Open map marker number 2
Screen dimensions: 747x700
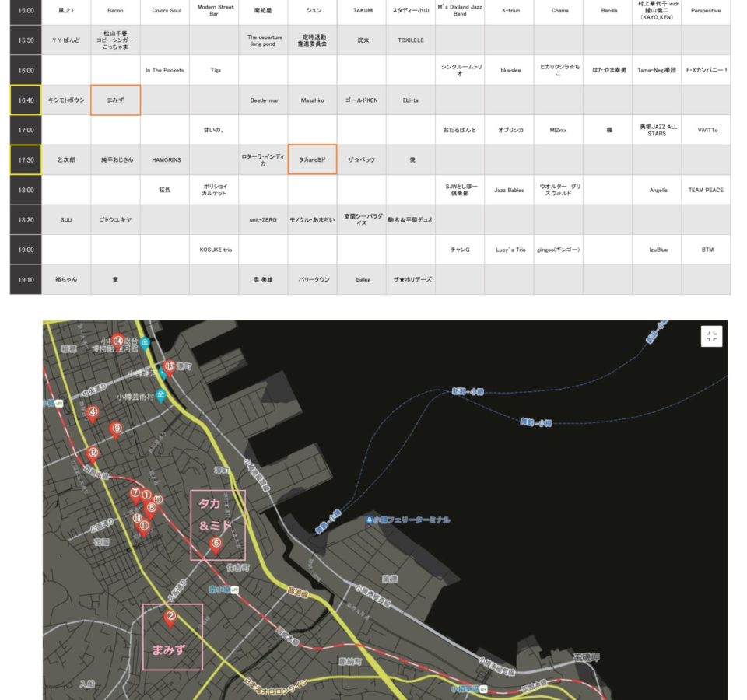tap(170, 618)
